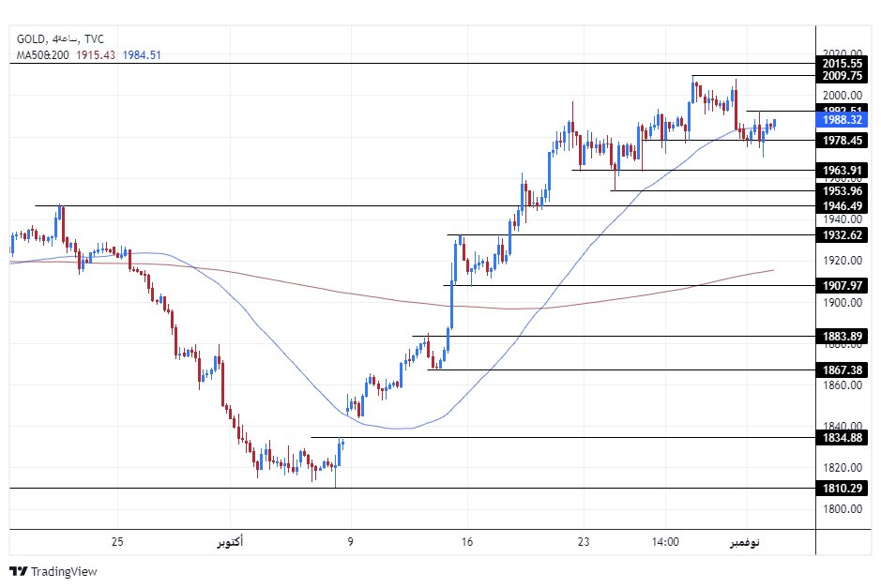Click the 1900.00 axis price label
Screen dimensions: 881x588
[843, 303]
